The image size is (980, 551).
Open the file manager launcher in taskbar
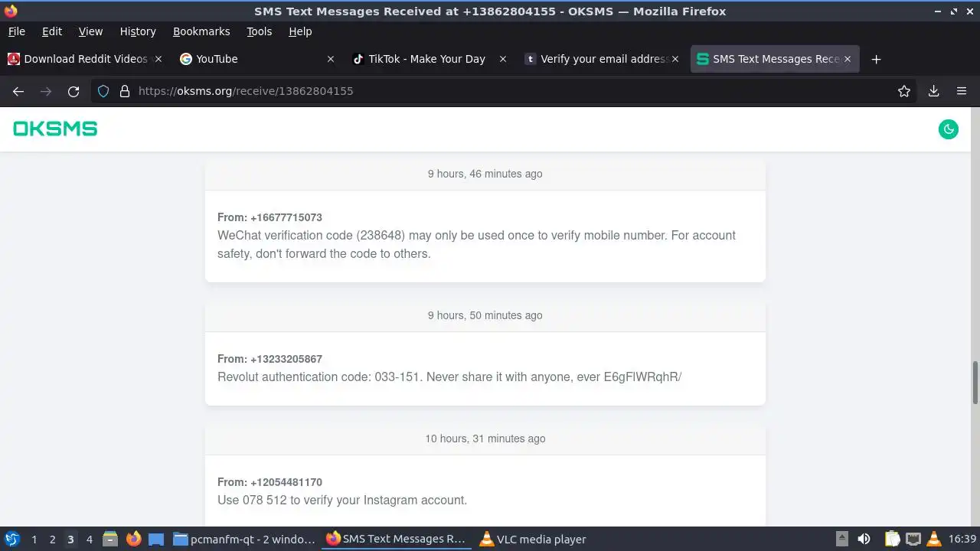point(110,539)
